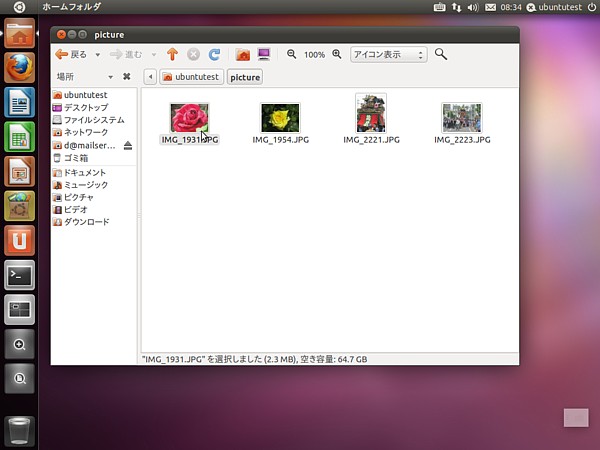Image resolution: width=600 pixels, height=450 pixels.
Task: Click the IMG_2223.JPG file name
Action: tap(462, 140)
